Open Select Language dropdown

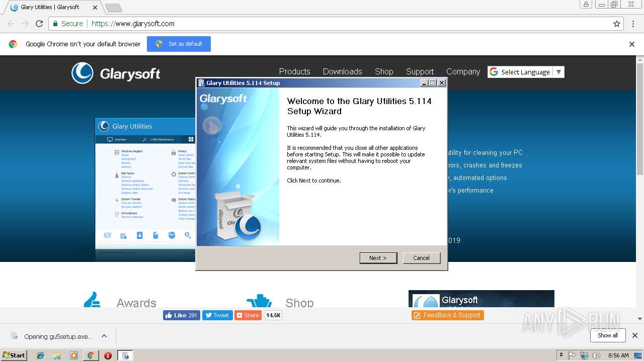click(x=526, y=72)
